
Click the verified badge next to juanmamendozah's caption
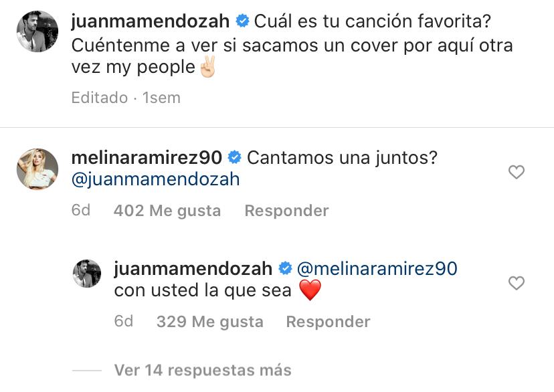[242, 21]
